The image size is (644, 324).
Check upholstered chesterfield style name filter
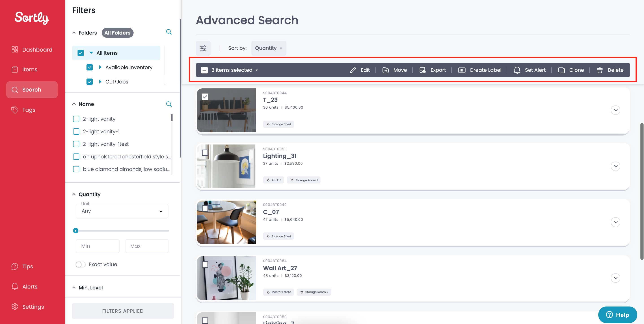pyautogui.click(x=76, y=156)
